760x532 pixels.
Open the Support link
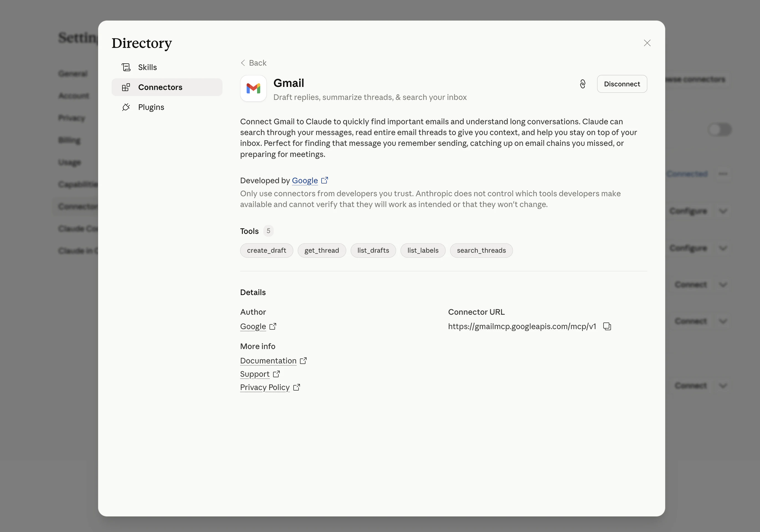pyautogui.click(x=255, y=374)
